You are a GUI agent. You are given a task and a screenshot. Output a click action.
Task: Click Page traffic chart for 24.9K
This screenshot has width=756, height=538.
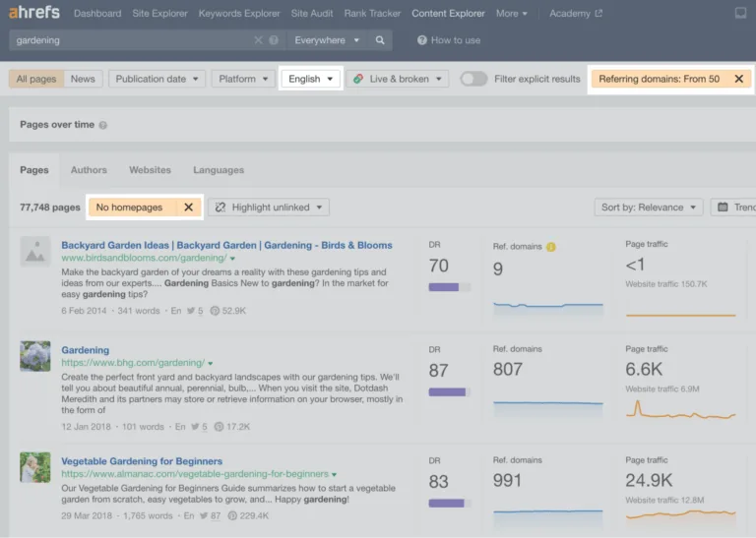[681, 517]
